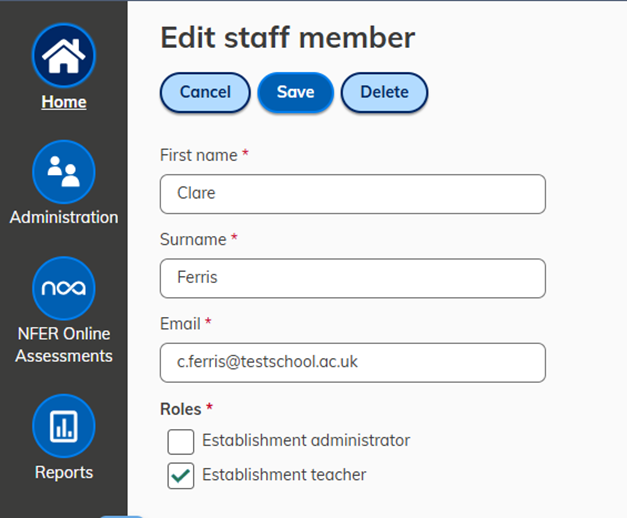Focus the Surname field containing Ferris
This screenshot has height=518, width=627.
pos(353,278)
